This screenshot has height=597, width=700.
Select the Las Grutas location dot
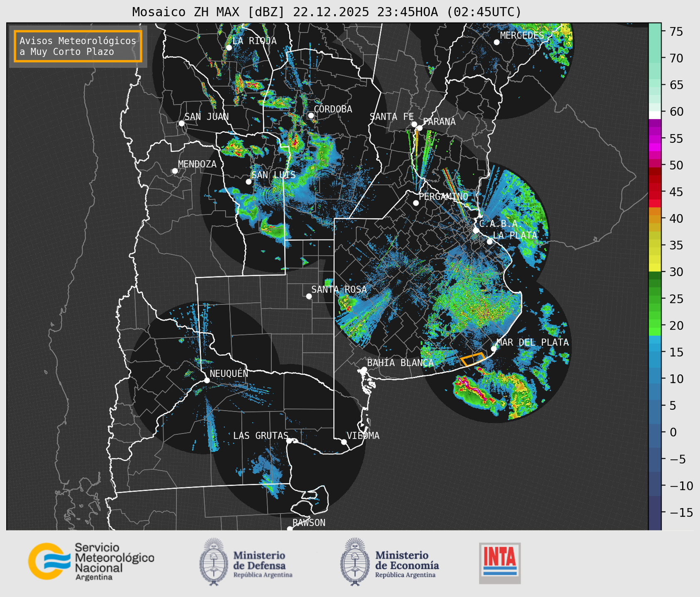(289, 441)
